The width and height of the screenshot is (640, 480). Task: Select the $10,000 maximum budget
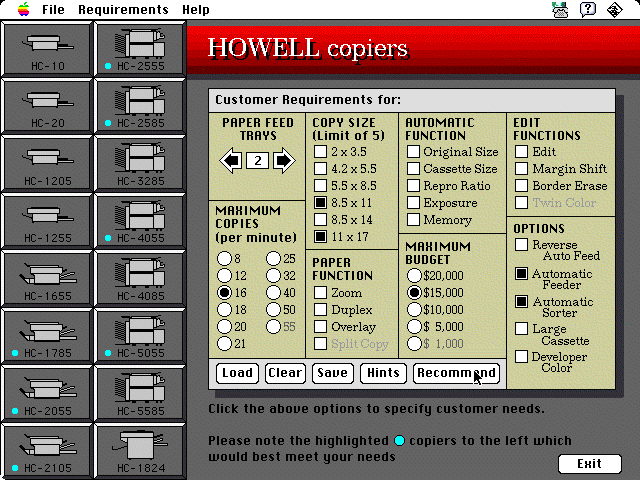click(x=414, y=310)
